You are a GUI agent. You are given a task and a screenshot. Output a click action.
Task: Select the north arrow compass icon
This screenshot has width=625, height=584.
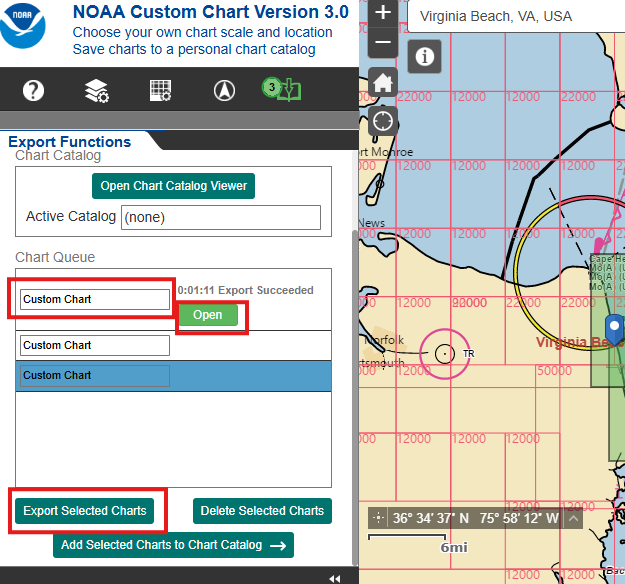pyautogui.click(x=223, y=91)
